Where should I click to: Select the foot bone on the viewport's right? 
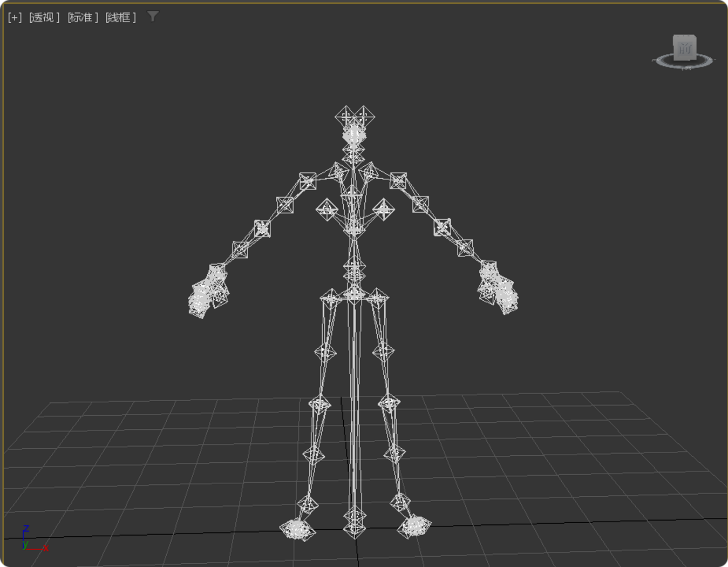(414, 526)
